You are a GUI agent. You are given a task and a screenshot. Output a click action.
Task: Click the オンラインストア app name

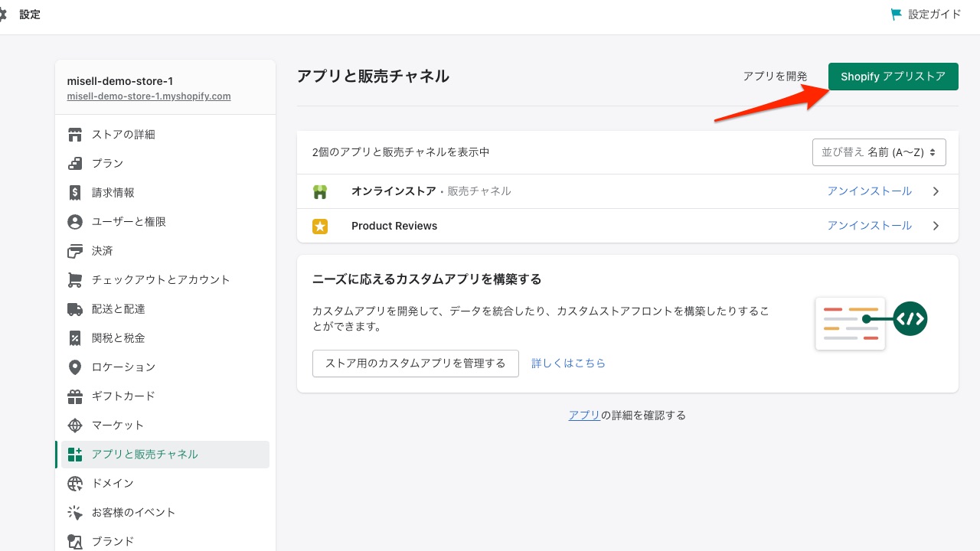[x=394, y=191]
